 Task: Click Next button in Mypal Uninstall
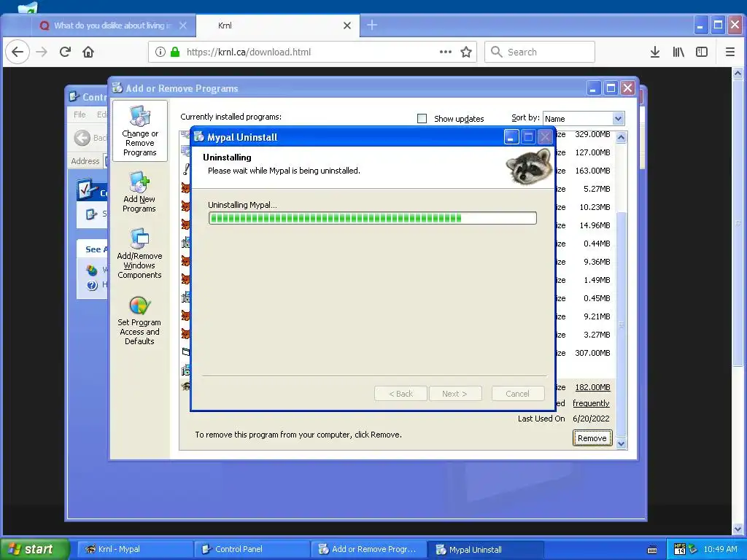[x=455, y=394]
